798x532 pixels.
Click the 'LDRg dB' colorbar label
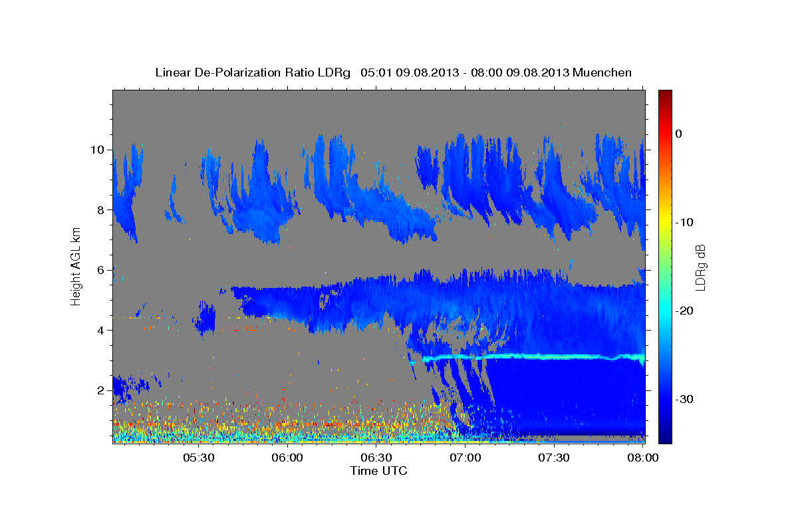[x=700, y=267]
